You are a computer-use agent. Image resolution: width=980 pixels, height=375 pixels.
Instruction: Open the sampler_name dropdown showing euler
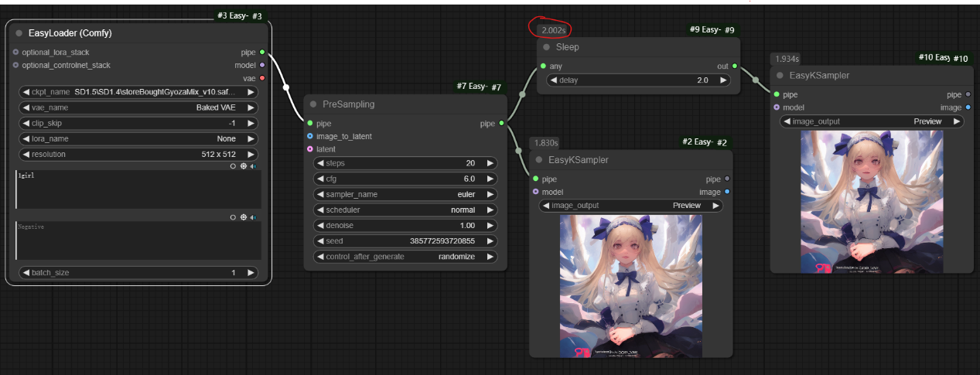405,194
